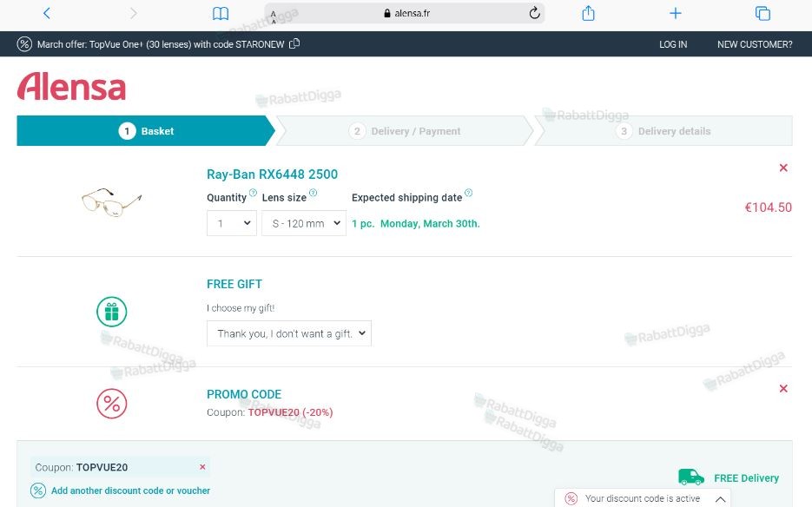
Task: Open new tab with plus icon
Action: click(x=676, y=13)
